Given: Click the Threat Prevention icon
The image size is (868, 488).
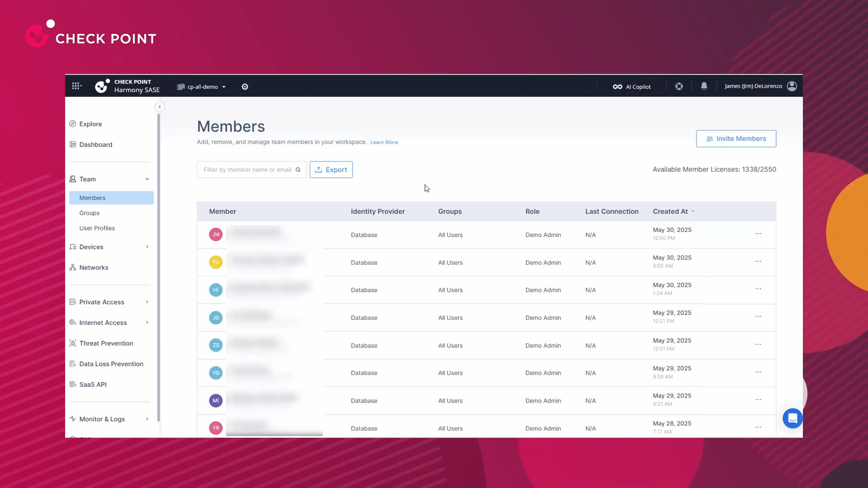Looking at the screenshot, I should tap(72, 343).
